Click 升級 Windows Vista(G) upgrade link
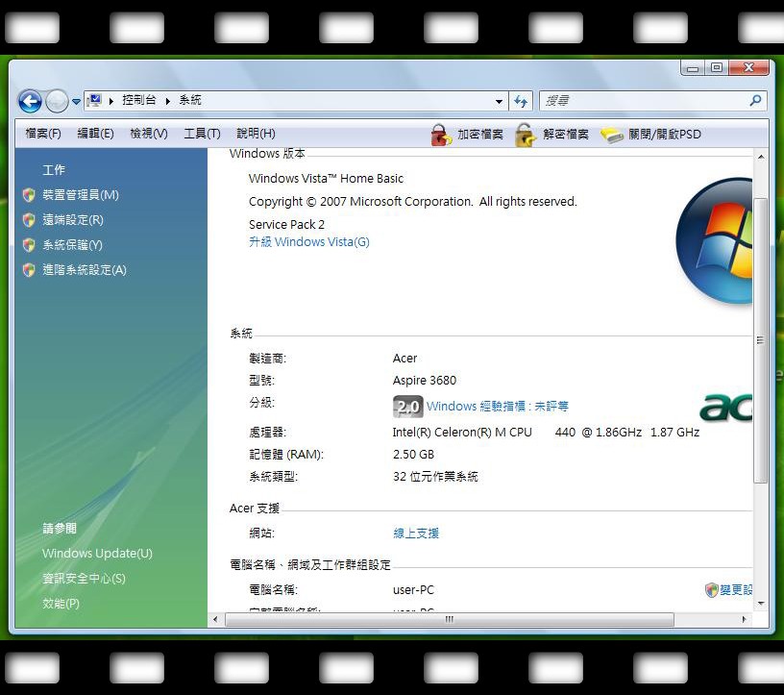 (x=309, y=242)
